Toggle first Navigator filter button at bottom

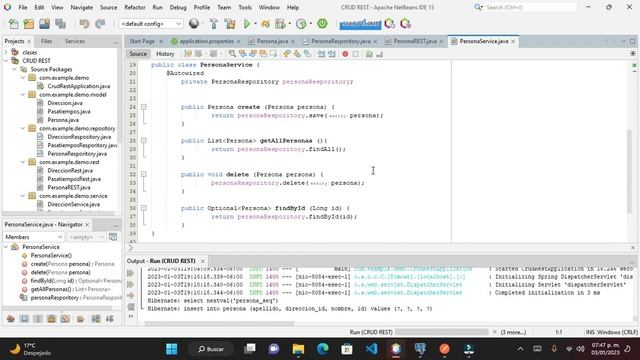(11, 319)
